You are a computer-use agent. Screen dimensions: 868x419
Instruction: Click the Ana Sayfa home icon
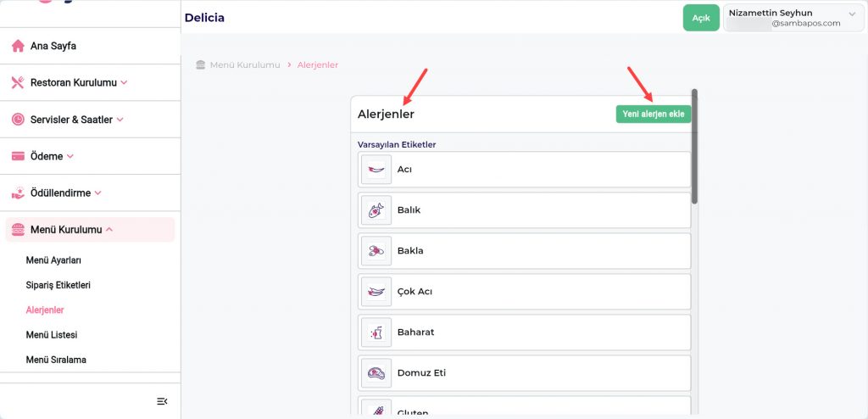point(18,46)
